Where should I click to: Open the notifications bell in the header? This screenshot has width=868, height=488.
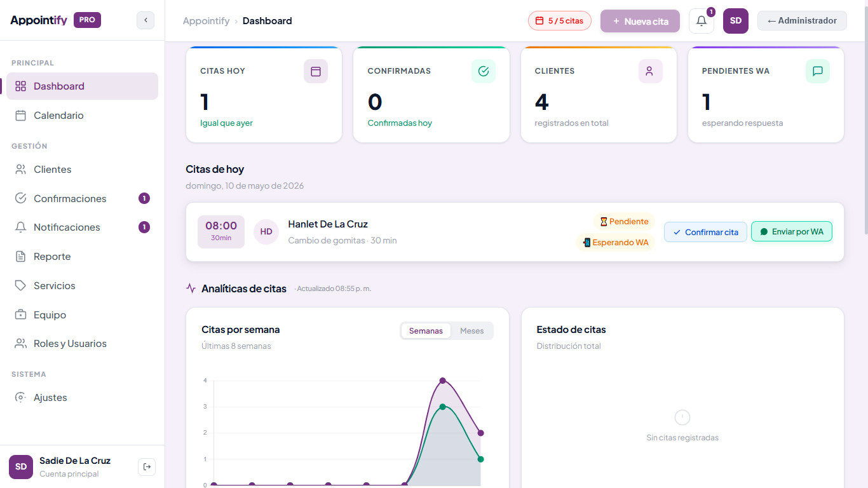pos(702,21)
